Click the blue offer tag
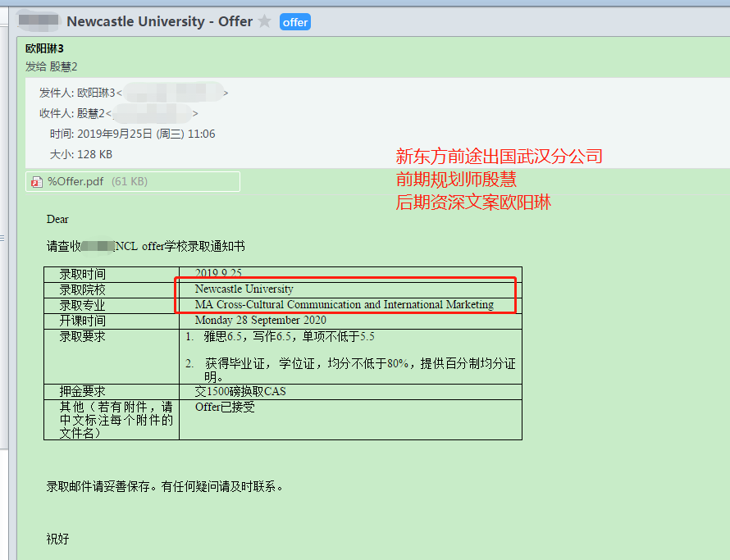730x560 pixels. (x=295, y=22)
